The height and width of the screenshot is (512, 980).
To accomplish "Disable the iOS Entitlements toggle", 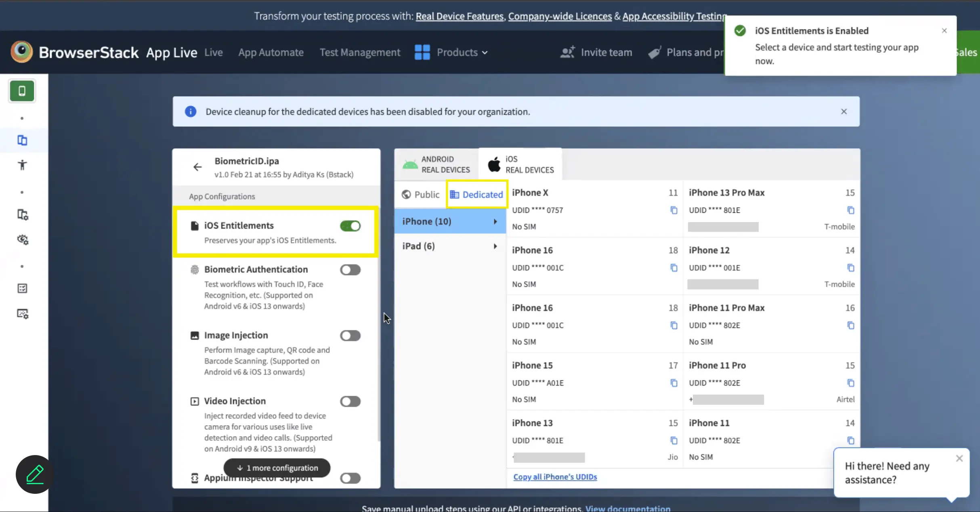I will (350, 226).
